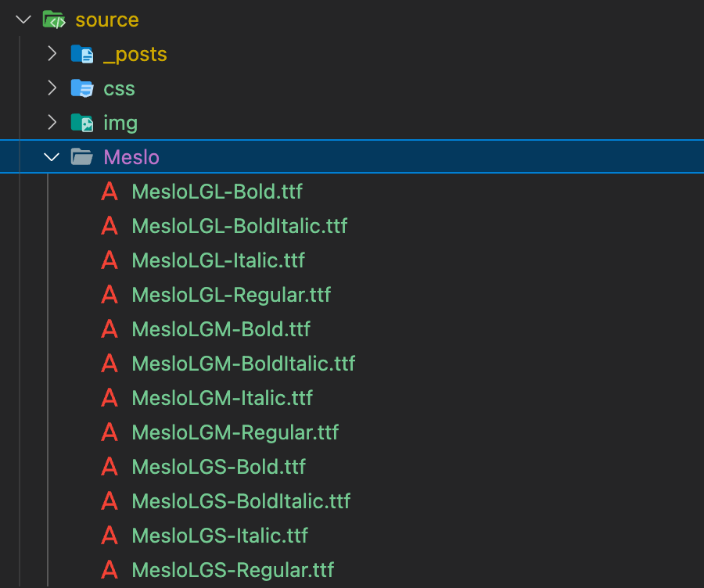This screenshot has height=588, width=704.
Task: Select MesloLGS-BoldItalic.ttf
Action: tap(241, 500)
